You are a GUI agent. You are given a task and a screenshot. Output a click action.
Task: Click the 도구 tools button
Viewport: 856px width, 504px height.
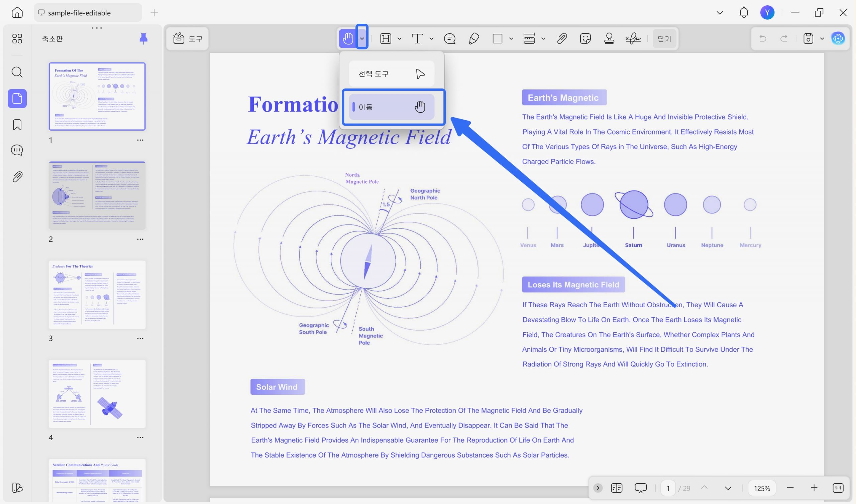click(x=188, y=39)
